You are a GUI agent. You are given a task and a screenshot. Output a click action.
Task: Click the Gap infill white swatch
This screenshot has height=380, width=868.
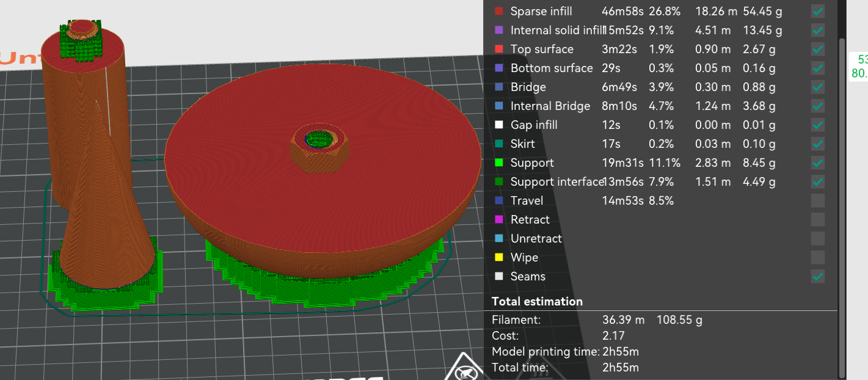coord(499,125)
